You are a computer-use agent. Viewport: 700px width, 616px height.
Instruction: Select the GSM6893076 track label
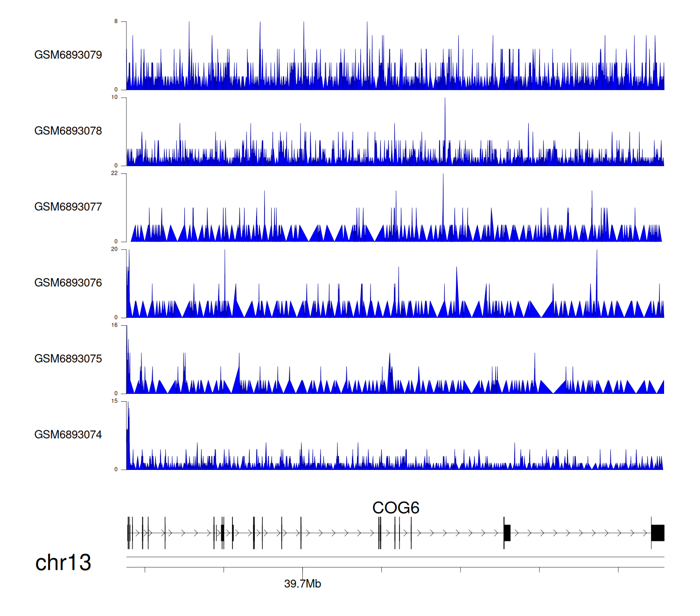(x=68, y=283)
